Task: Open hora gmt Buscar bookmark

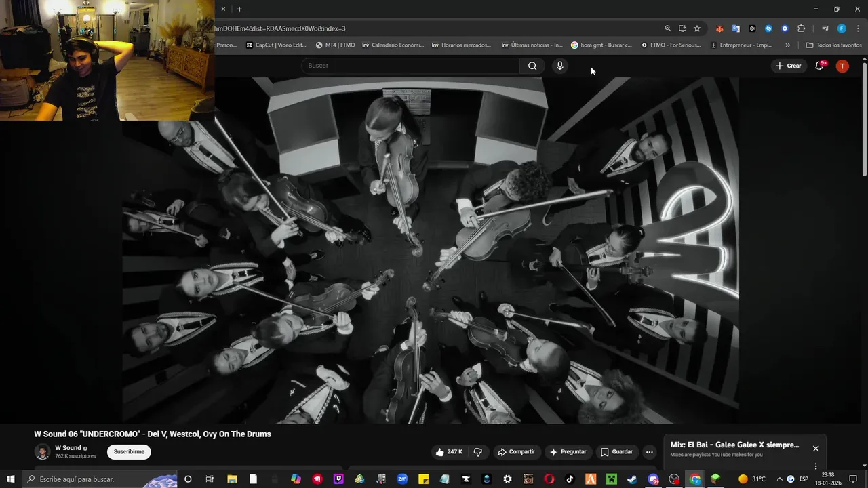Action: (x=601, y=45)
